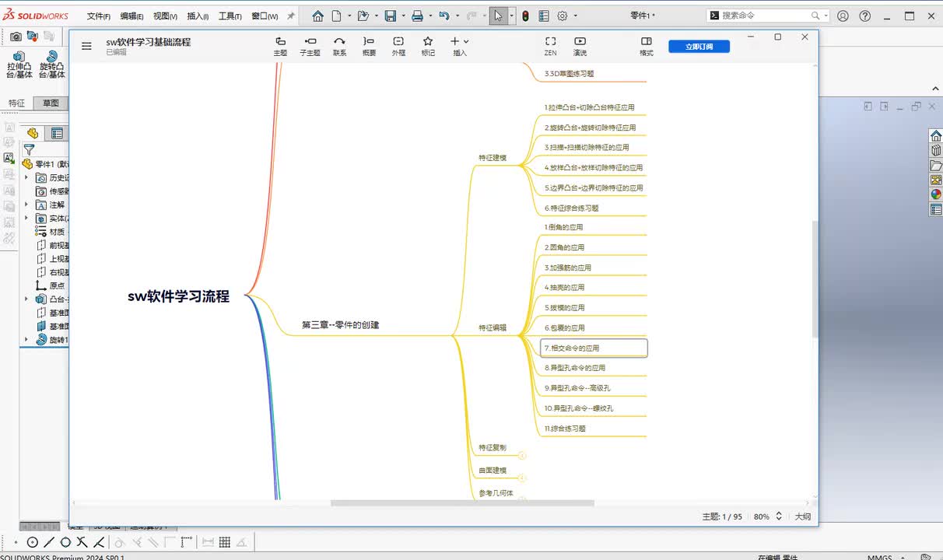Adjust the zoom 80% stepper in mind map
The image size is (943, 560).
coord(777,516)
